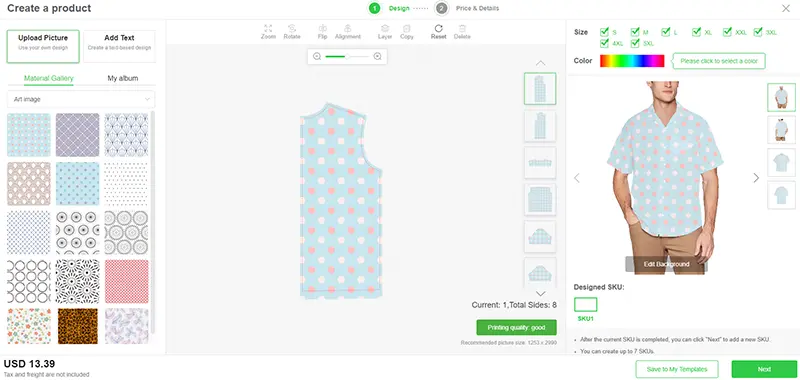The image size is (800, 380).
Task: Select the Zoom tool icon
Action: click(x=268, y=29)
